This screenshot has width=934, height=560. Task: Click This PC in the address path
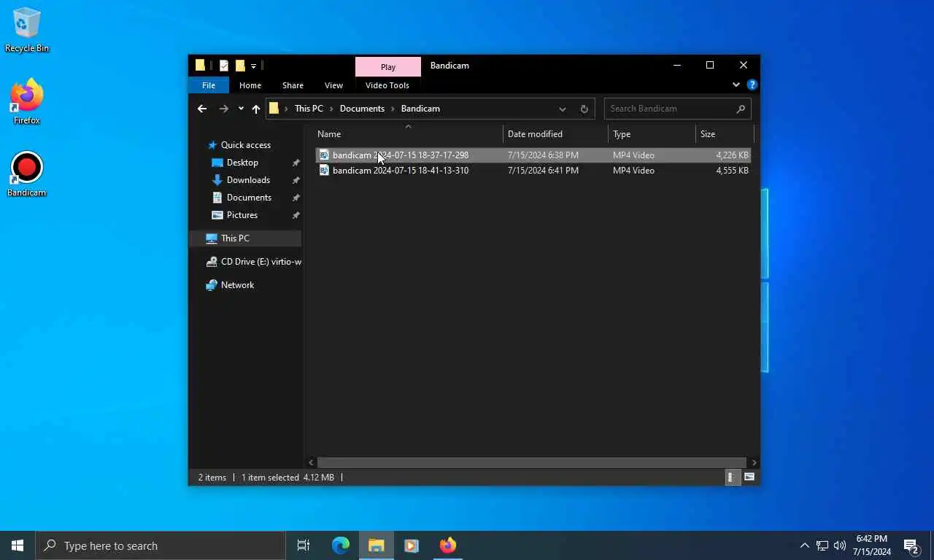click(x=309, y=109)
